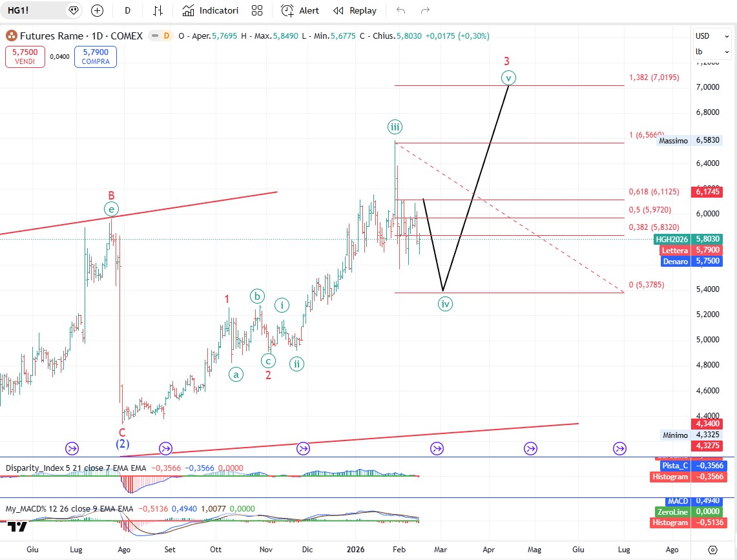Open the lb unit dropdown
The height and width of the screenshot is (560, 737).
(712, 52)
